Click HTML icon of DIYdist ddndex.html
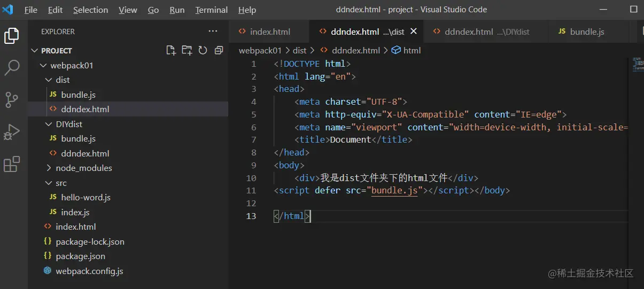The image size is (644, 289). point(53,153)
